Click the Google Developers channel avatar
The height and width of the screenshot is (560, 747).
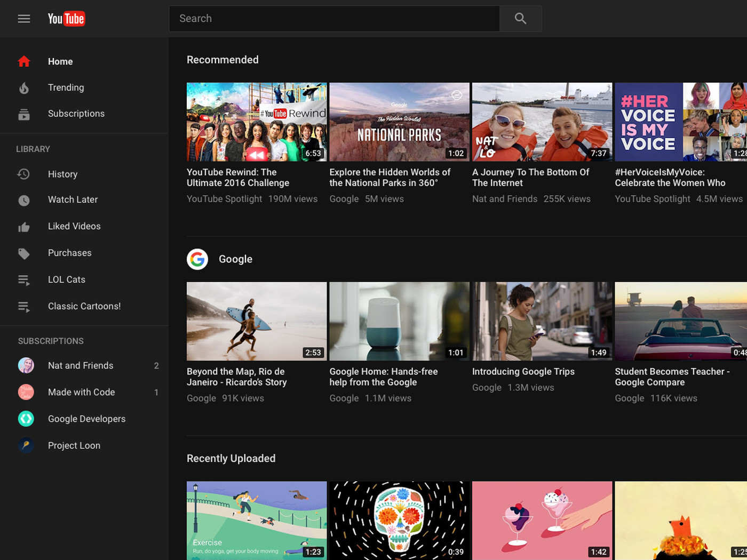pos(26,419)
